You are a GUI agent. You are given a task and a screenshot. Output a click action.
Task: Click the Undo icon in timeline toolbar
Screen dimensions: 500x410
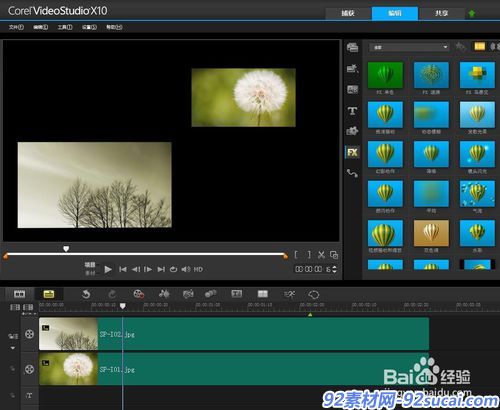pyautogui.click(x=86, y=294)
